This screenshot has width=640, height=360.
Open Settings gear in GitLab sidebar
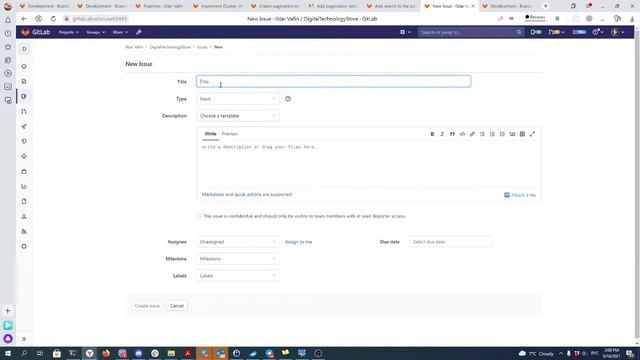(24, 247)
